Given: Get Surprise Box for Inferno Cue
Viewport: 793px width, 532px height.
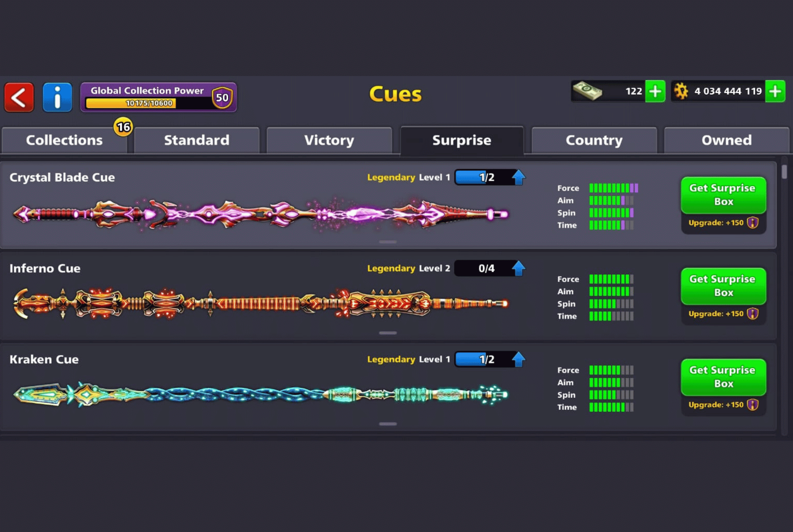Looking at the screenshot, I should pos(723,286).
